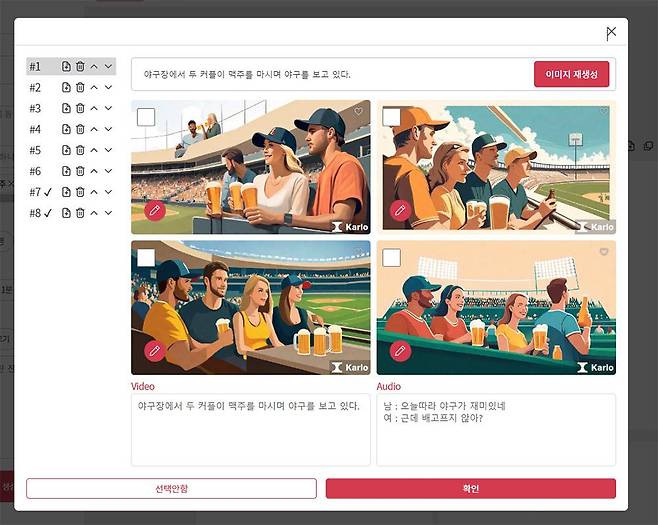The height and width of the screenshot is (525, 658).
Task: Open the top-left generated baseball image
Action: 251,167
